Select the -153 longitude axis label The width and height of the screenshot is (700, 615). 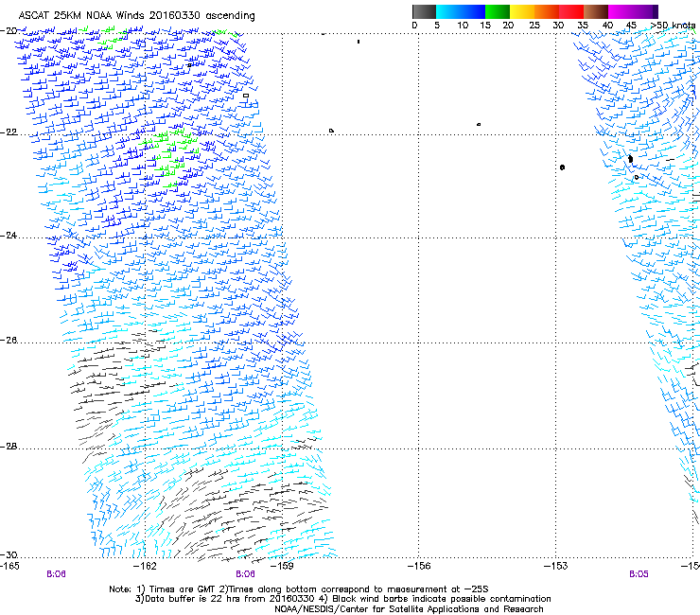pyautogui.click(x=556, y=567)
